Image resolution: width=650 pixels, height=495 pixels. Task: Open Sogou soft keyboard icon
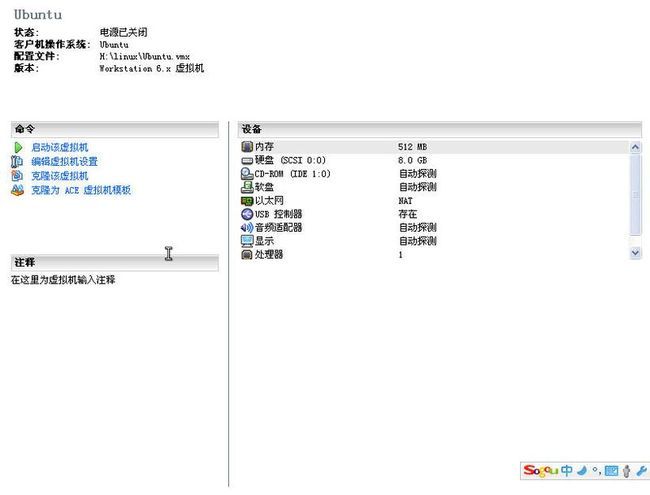point(611,471)
